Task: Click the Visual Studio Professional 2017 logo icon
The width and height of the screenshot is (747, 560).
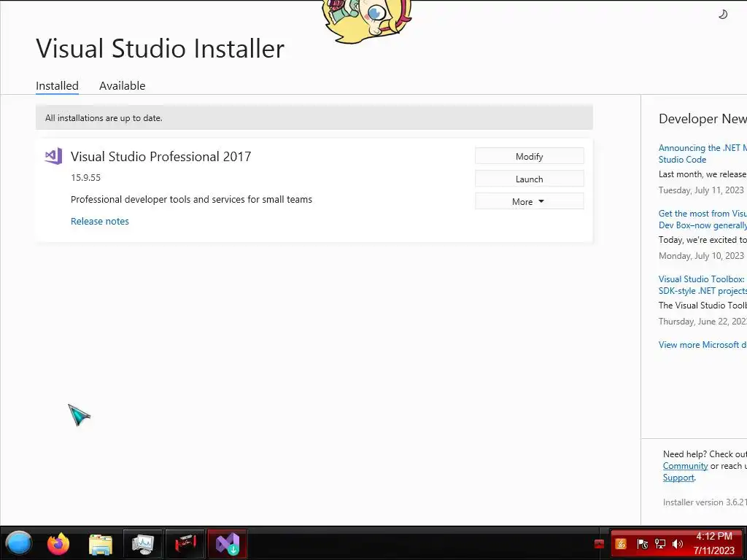Action: point(53,156)
